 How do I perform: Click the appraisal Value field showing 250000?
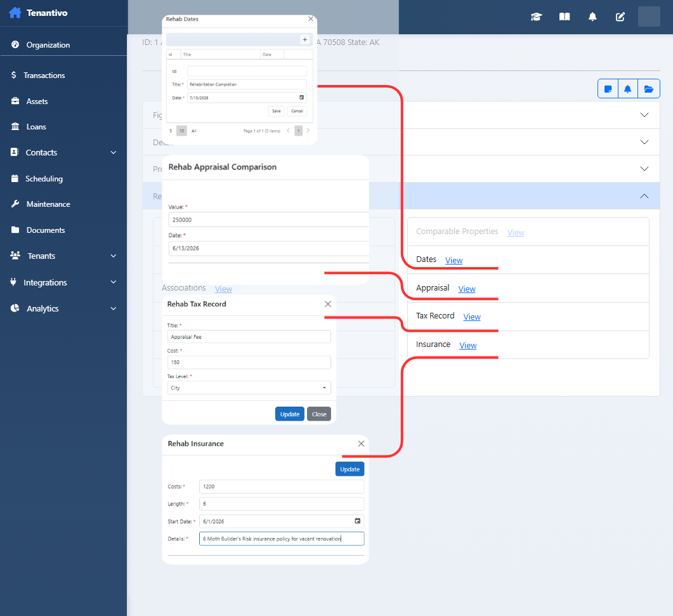tap(269, 220)
